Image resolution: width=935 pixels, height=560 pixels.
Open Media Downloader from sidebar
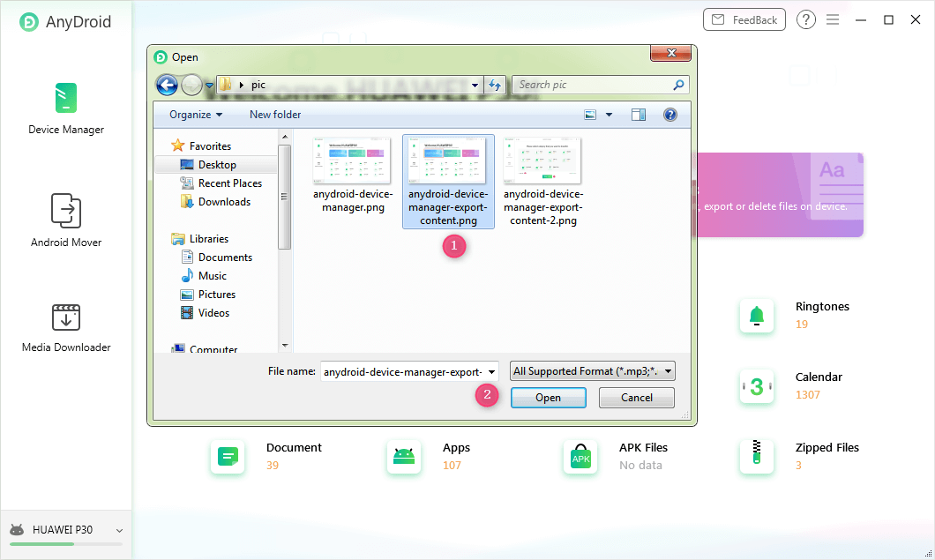click(66, 317)
